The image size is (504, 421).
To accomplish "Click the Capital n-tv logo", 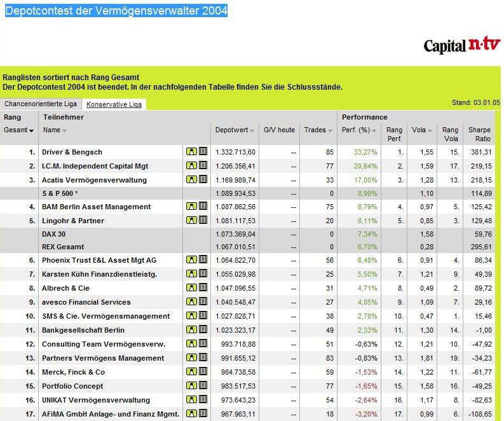I will [x=462, y=45].
